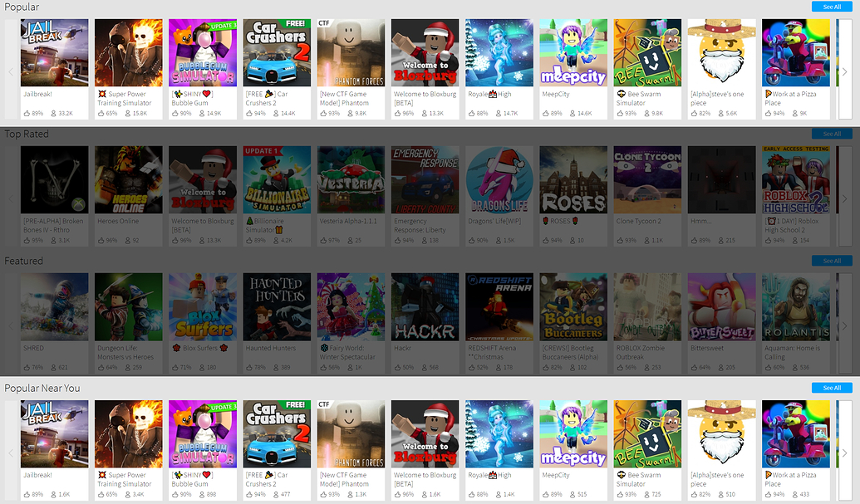860x504 pixels.
Task: Click See All next to Top Rated
Action: pos(831,133)
